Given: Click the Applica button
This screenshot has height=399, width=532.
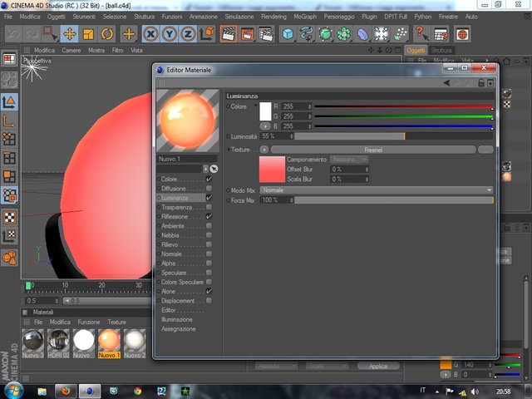Looking at the screenshot, I should tap(378, 366).
